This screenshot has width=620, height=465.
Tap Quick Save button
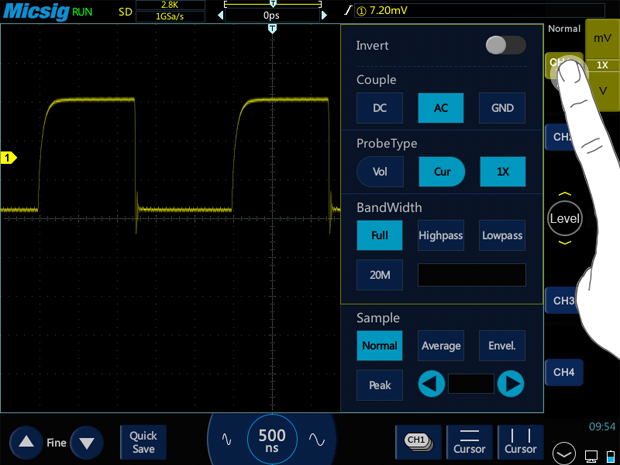point(143,442)
